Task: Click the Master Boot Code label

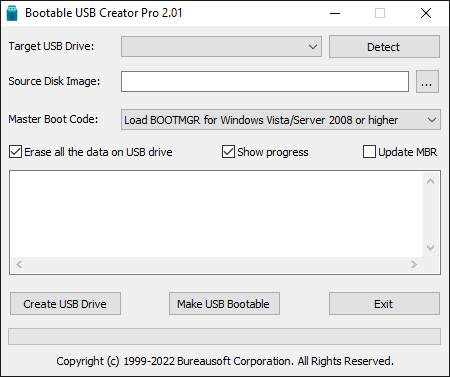Action: tap(53, 119)
